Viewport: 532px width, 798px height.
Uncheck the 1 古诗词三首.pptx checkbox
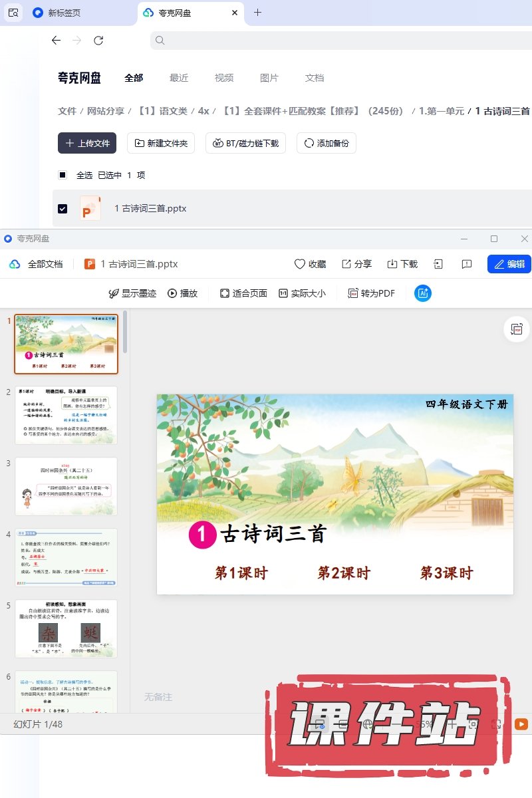coord(63,208)
